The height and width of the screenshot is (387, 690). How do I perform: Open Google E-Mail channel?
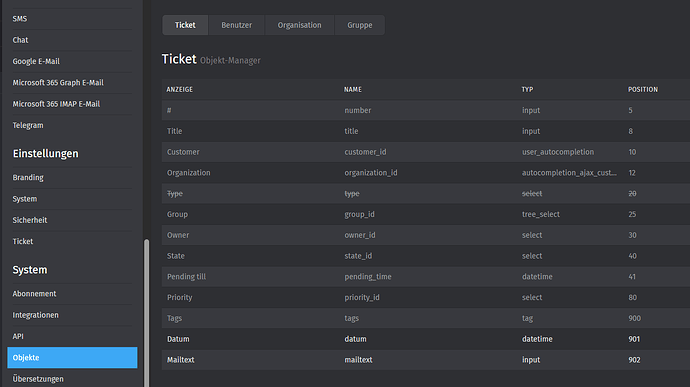[x=36, y=61]
